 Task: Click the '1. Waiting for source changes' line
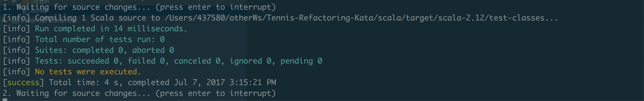pyautogui.click(x=139, y=7)
